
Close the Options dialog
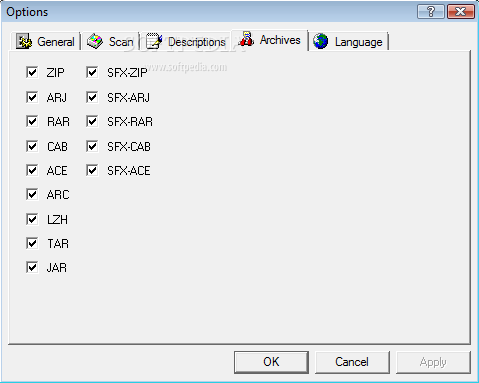pos(461,12)
